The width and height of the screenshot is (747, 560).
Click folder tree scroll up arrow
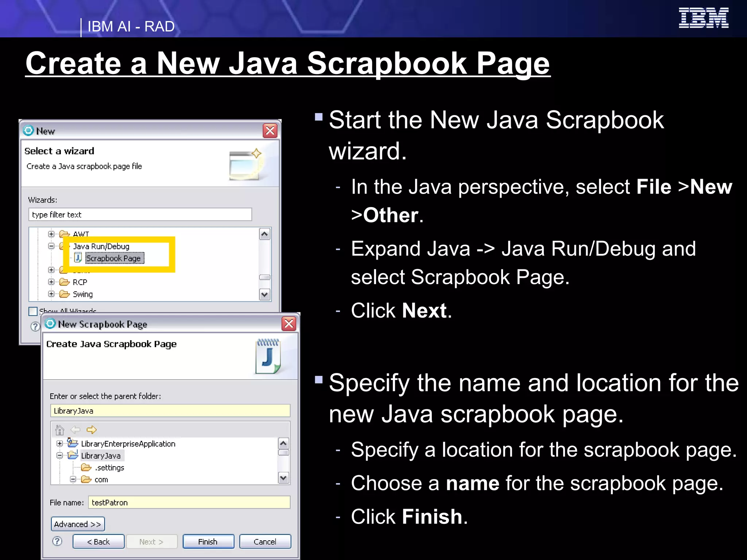(283, 443)
